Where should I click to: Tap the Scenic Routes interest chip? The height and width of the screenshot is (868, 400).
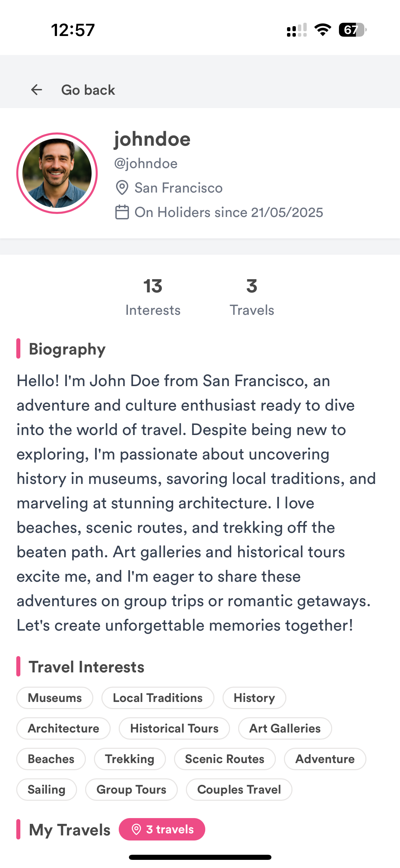coord(225,759)
